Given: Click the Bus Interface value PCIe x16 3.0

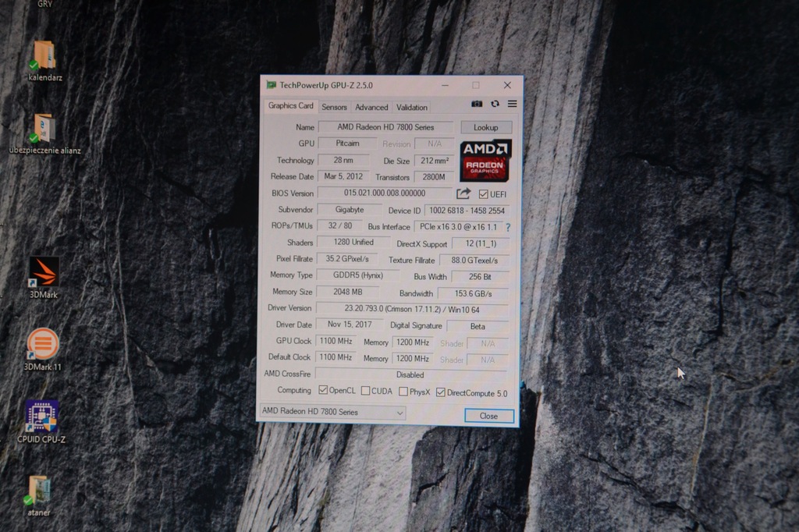Looking at the screenshot, I should [458, 227].
